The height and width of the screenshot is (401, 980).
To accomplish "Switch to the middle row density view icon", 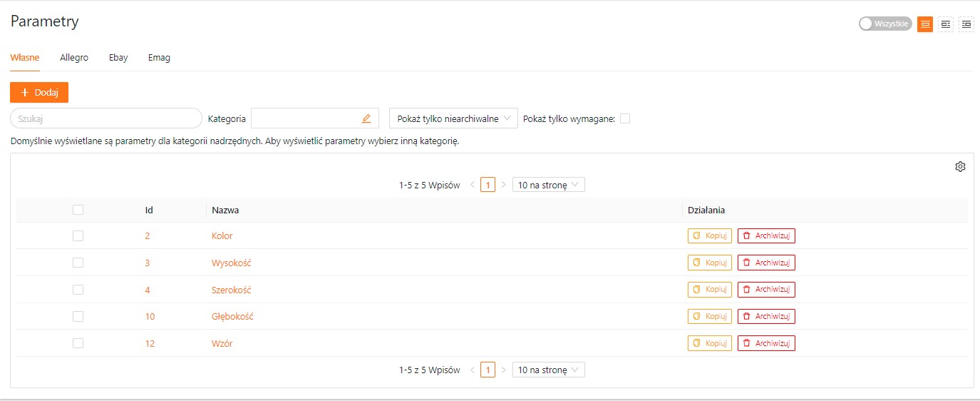I will point(946,24).
